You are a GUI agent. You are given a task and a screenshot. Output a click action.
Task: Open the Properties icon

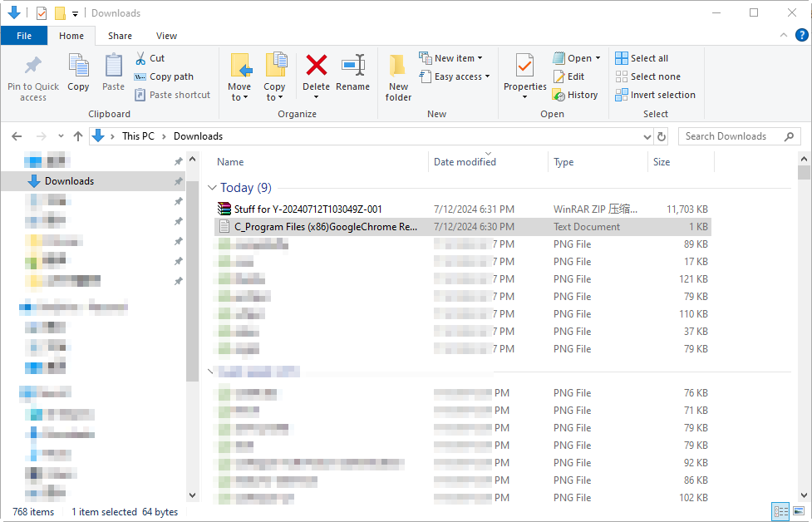524,66
